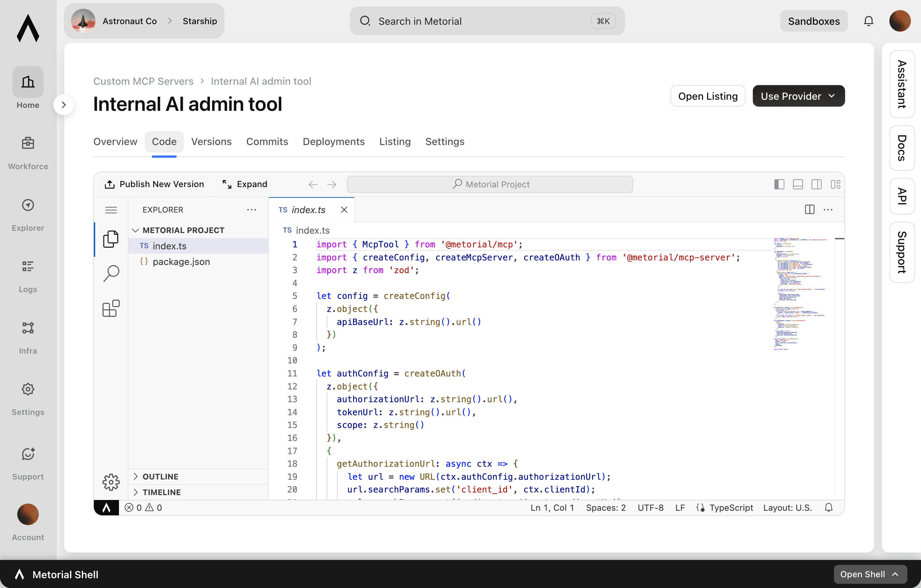Open the editor hamburger menu
921x588 pixels.
point(111,210)
